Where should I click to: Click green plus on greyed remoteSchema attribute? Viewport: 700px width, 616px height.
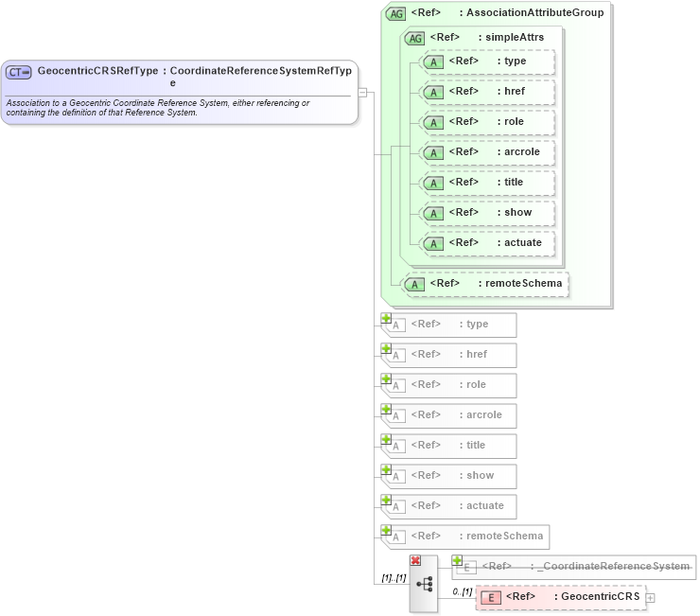click(x=386, y=530)
